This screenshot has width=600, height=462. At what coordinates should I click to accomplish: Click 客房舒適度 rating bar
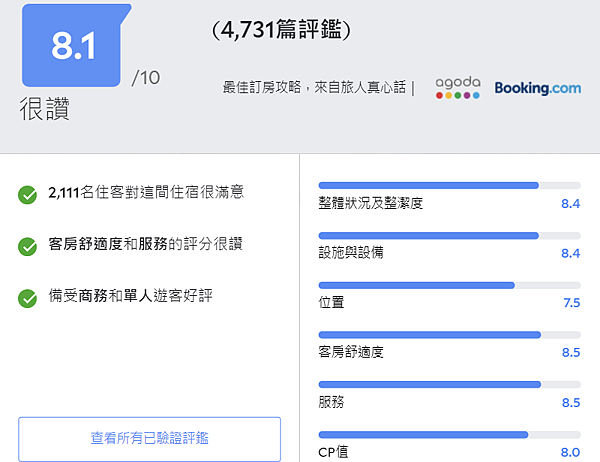click(x=449, y=335)
